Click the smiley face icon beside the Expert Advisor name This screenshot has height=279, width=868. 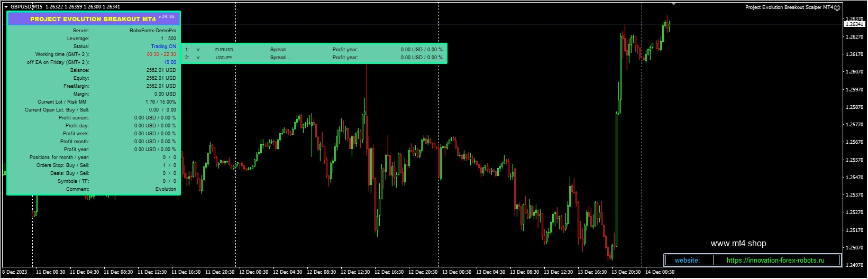point(837,7)
